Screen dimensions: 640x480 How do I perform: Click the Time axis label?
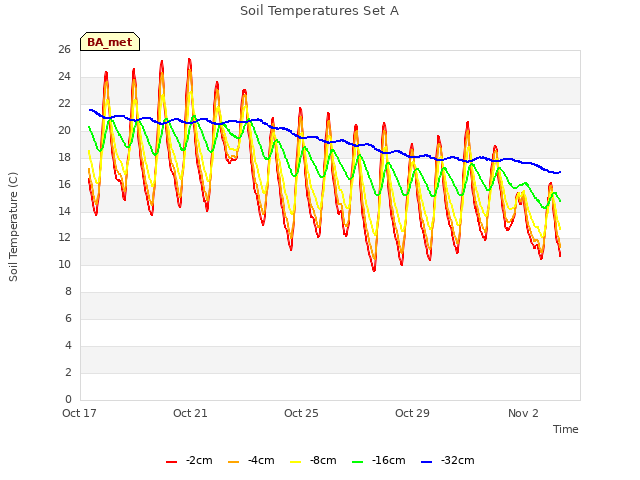tap(566, 429)
